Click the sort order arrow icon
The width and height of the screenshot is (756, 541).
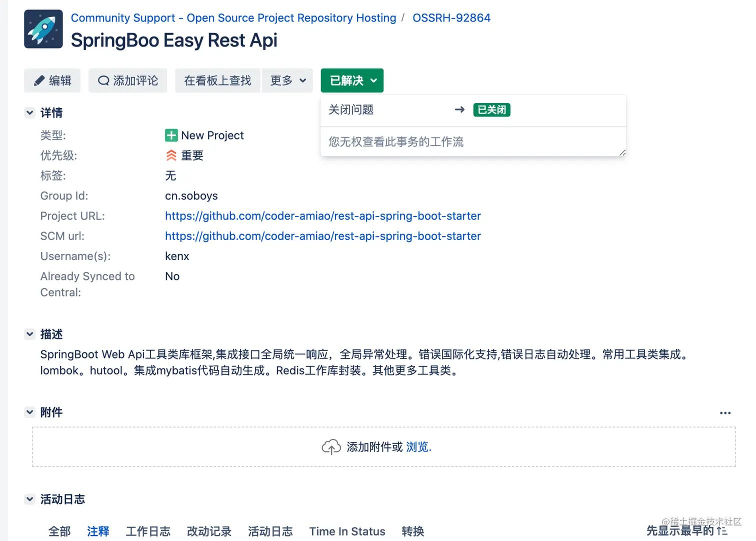pos(722,530)
